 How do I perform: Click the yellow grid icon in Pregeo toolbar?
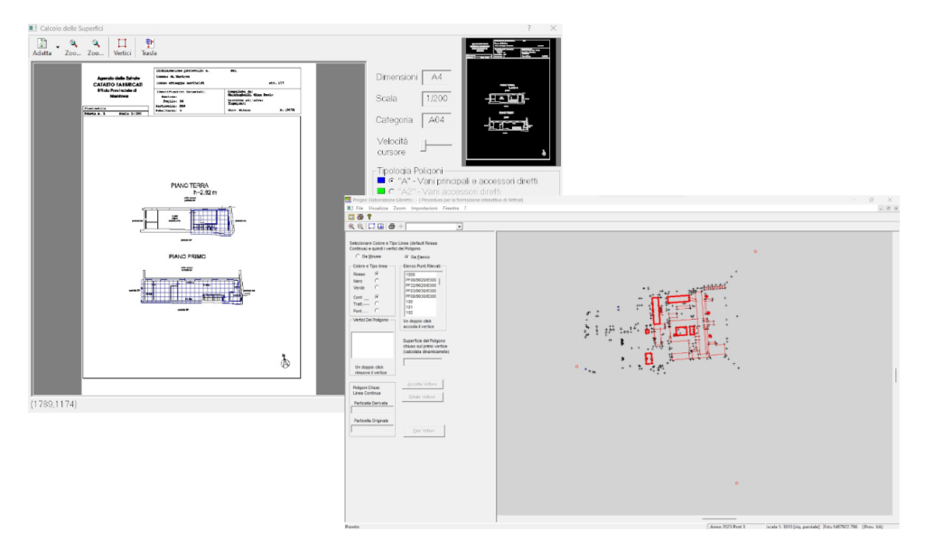coord(351,217)
